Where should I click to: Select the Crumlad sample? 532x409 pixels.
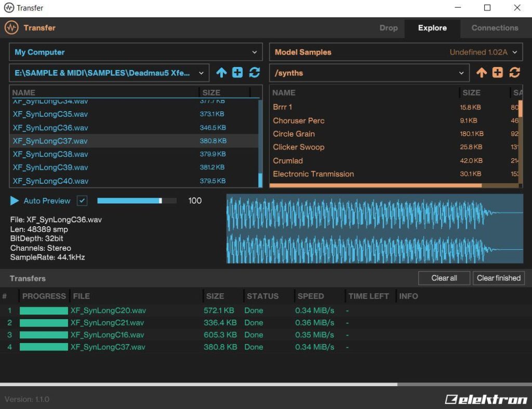pos(394,160)
